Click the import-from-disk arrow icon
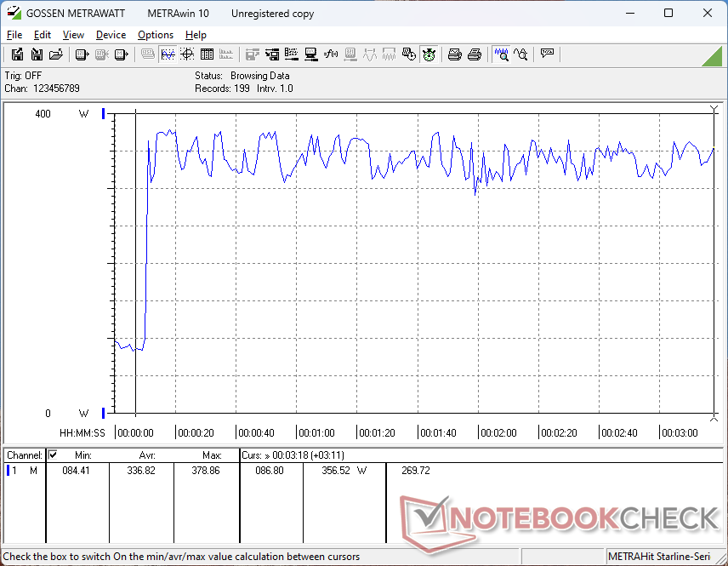Image resolution: width=728 pixels, height=566 pixels. point(272,54)
